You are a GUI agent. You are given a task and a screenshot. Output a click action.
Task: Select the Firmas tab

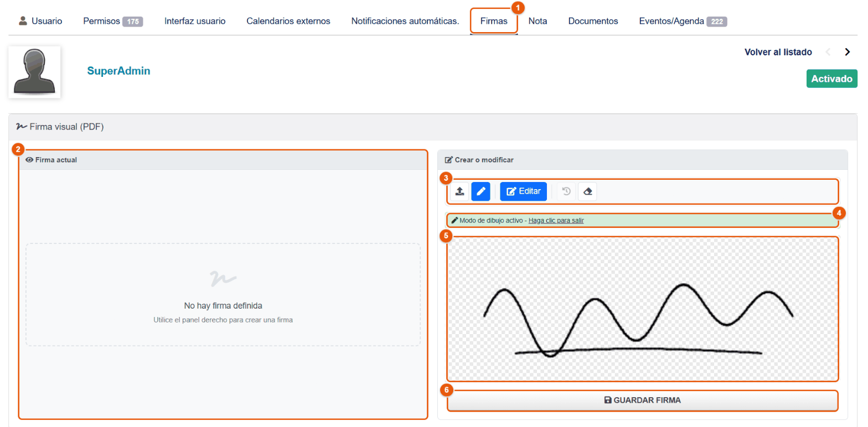pyautogui.click(x=494, y=21)
